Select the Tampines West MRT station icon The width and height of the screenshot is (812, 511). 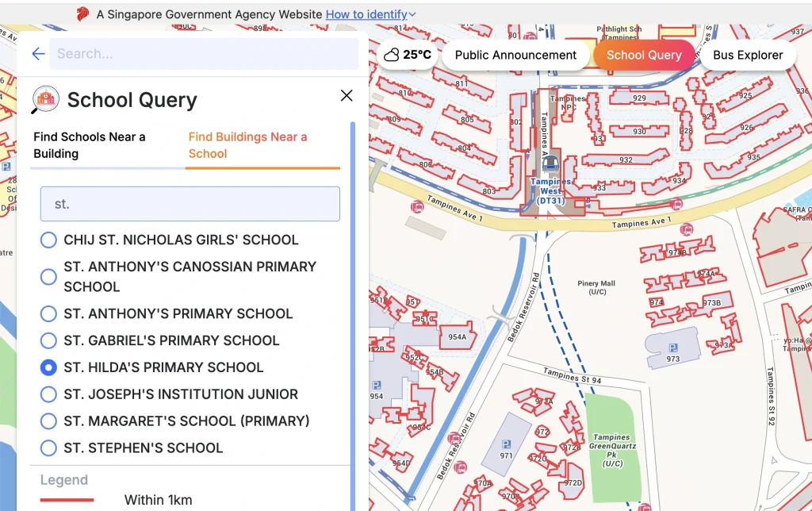pos(550,163)
